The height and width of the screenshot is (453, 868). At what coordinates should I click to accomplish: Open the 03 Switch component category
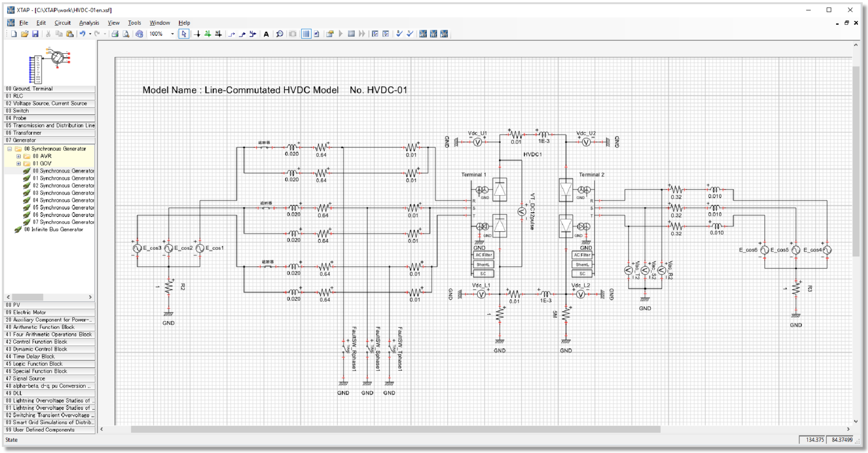coord(17,110)
